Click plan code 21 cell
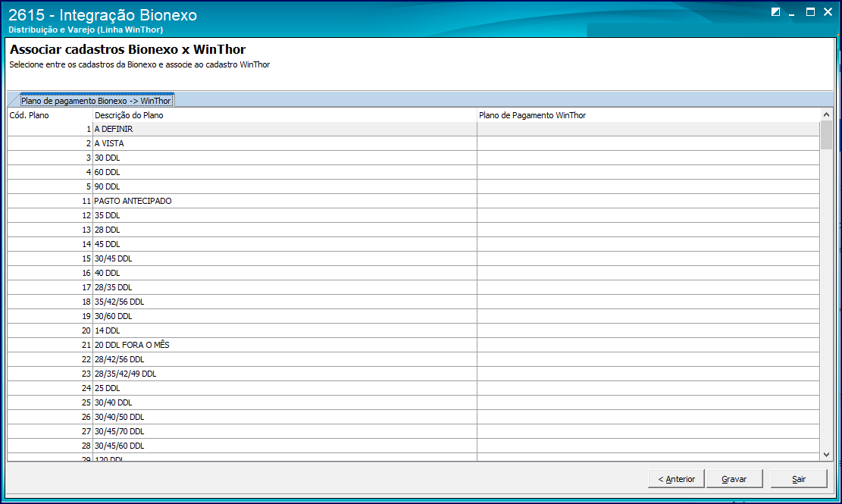The image size is (842, 504). 50,345
